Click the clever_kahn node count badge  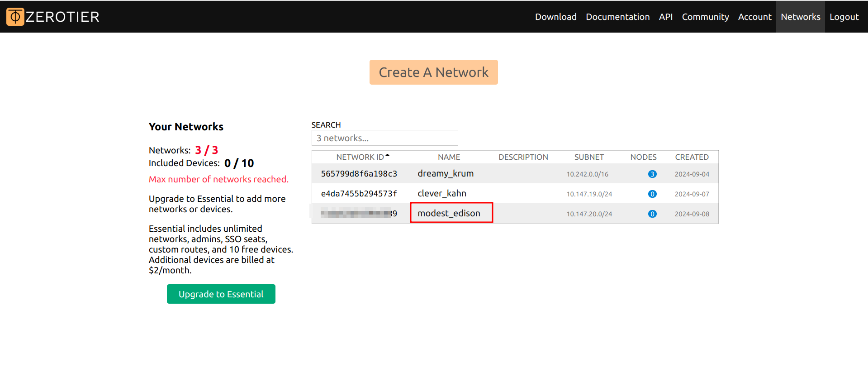click(x=652, y=194)
